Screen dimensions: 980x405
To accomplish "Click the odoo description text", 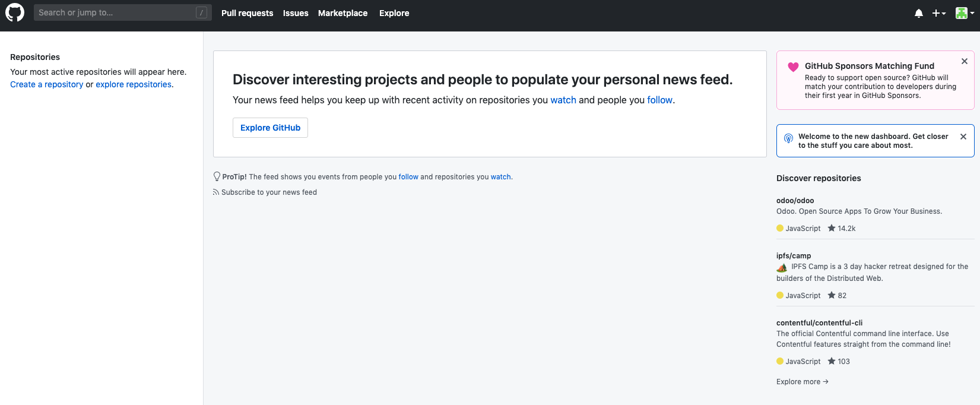I will [859, 211].
